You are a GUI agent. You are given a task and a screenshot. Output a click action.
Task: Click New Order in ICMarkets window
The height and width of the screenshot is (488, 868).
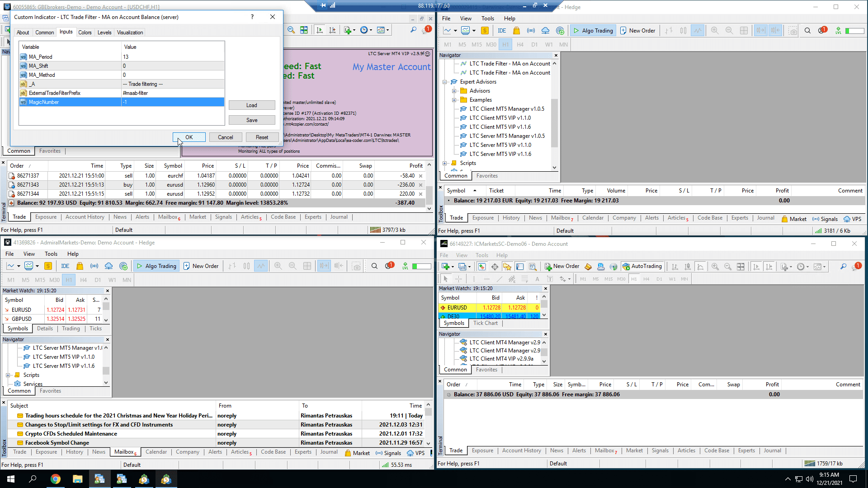click(562, 267)
